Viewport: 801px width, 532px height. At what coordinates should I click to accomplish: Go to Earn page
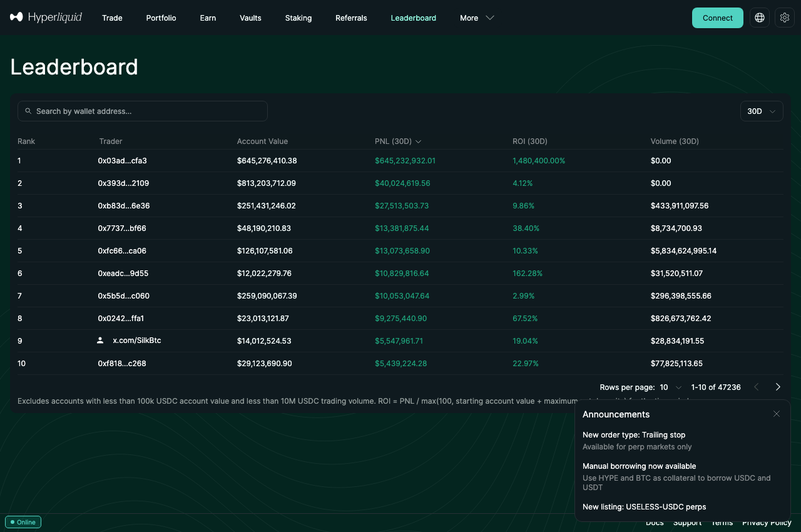tap(208, 18)
